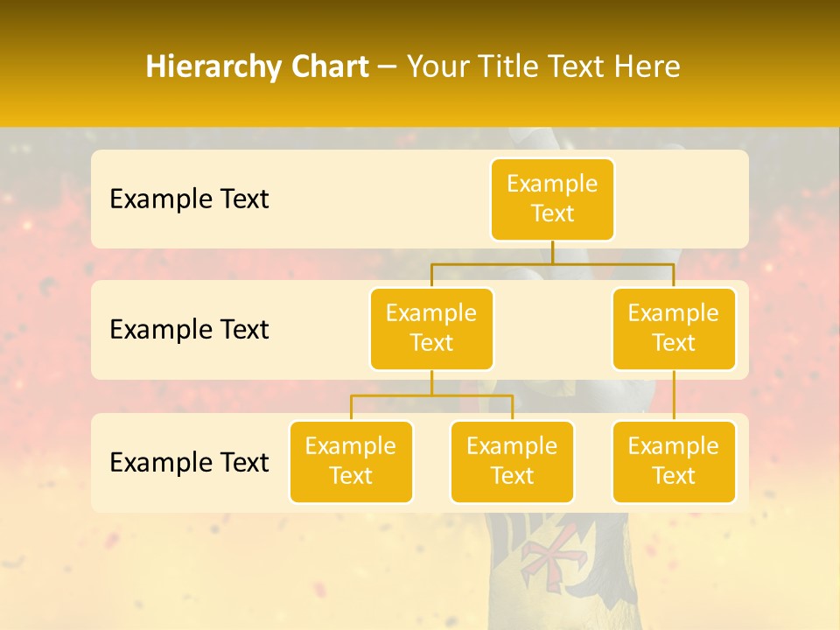This screenshot has width=840, height=630.
Task: Select the third row's 'Example Text' label
Action: (x=189, y=462)
